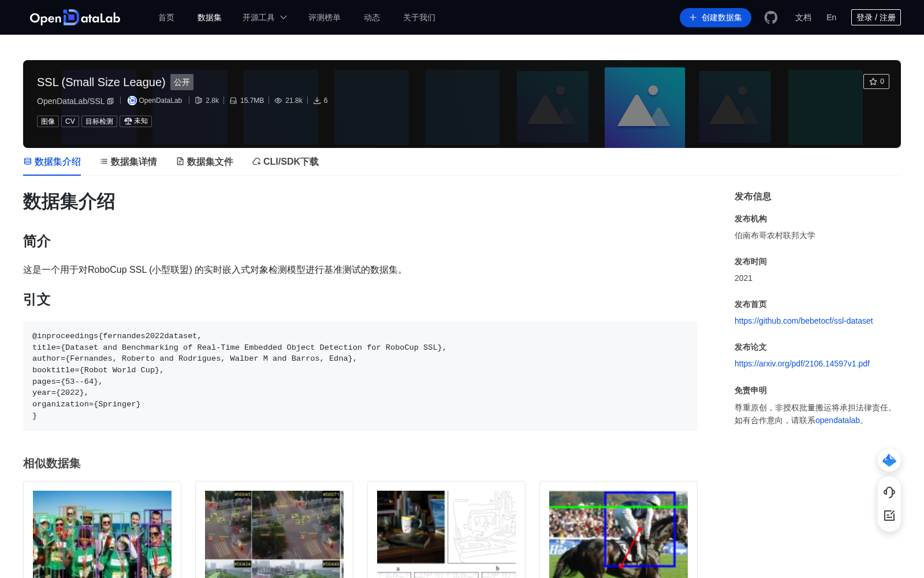
Task: Open the github.com/bebetocf/ssl-dataset link
Action: [803, 321]
